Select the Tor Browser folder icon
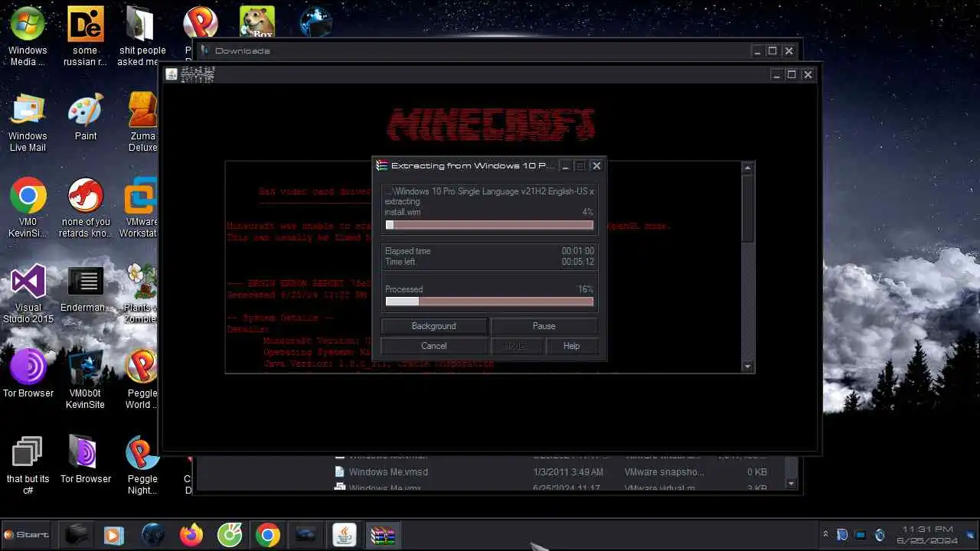The image size is (980, 551). pyautogui.click(x=85, y=459)
